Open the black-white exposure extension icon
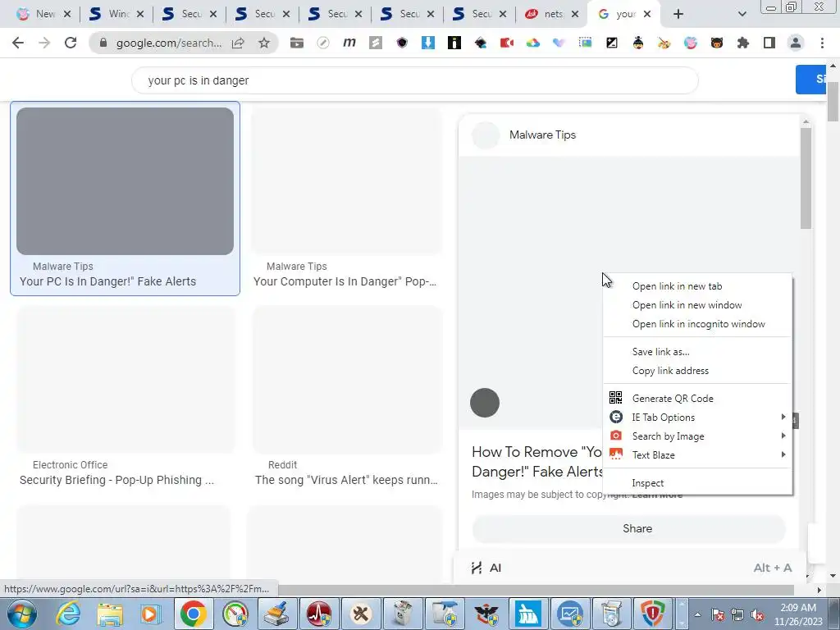Screen dimensions: 840x630 tap(612, 43)
